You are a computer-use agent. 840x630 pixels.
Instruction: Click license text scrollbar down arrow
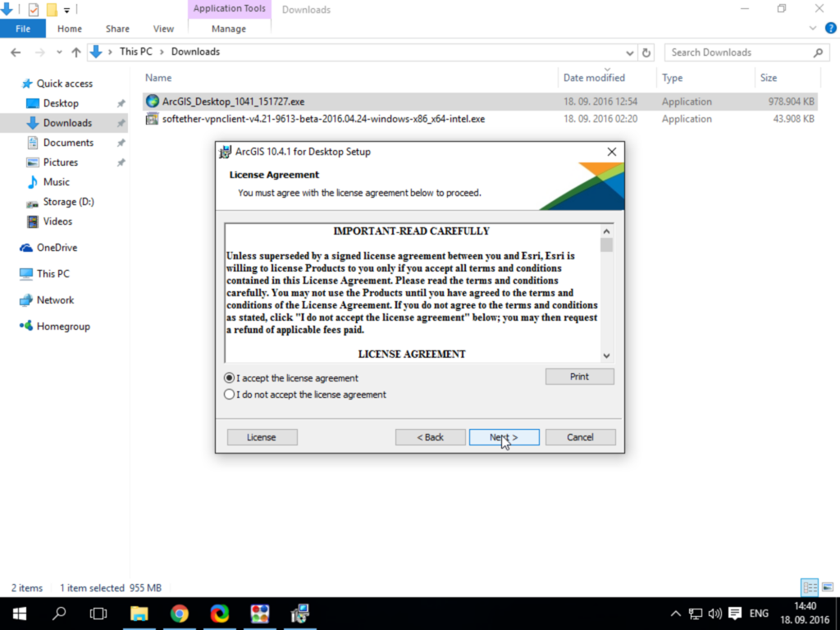606,355
